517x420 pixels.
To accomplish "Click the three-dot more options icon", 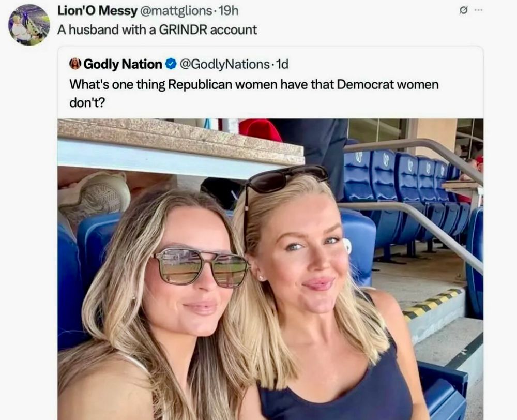I will [x=478, y=10].
